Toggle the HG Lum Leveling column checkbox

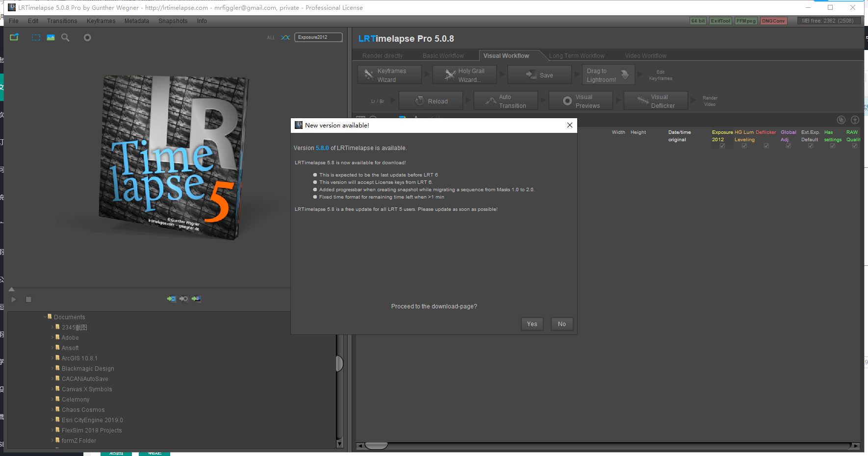[x=744, y=146]
